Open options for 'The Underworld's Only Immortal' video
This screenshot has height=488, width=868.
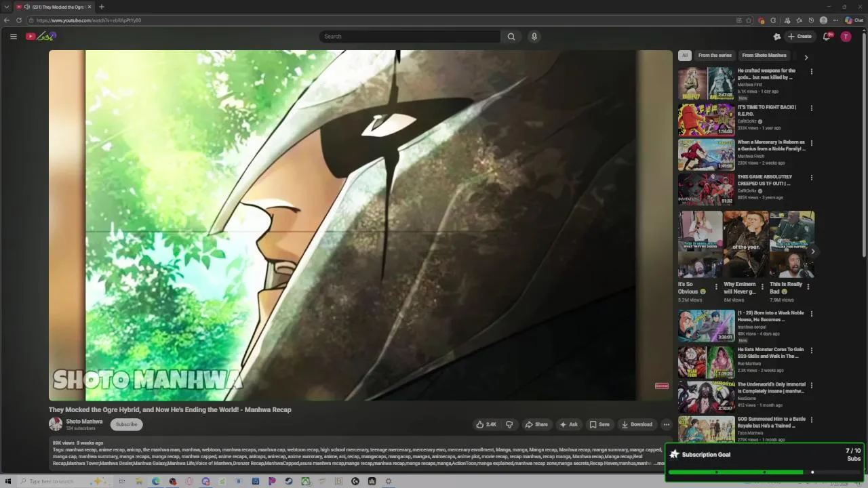811,386
